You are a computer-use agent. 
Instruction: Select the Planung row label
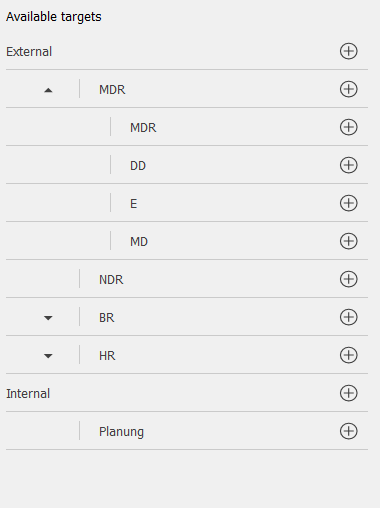click(121, 432)
